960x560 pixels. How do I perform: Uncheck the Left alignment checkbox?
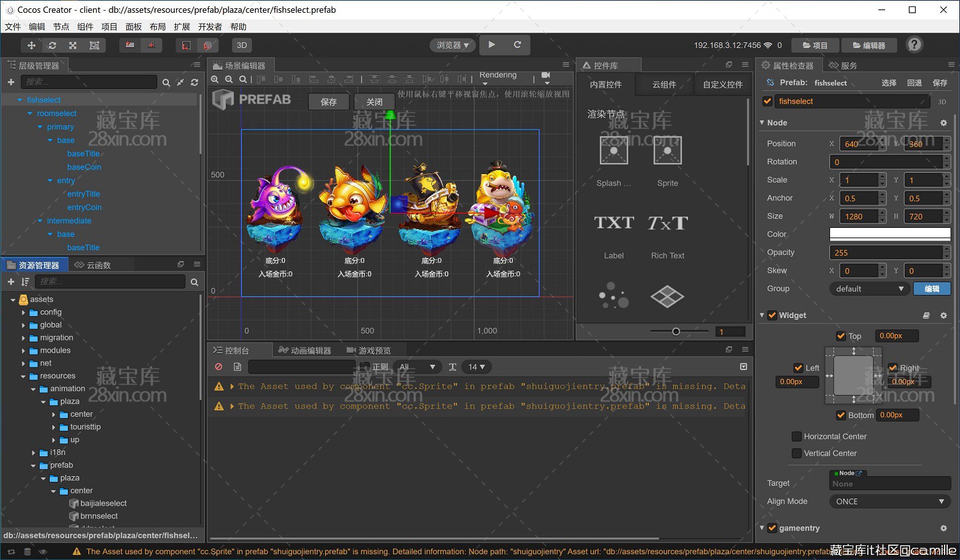(x=798, y=368)
